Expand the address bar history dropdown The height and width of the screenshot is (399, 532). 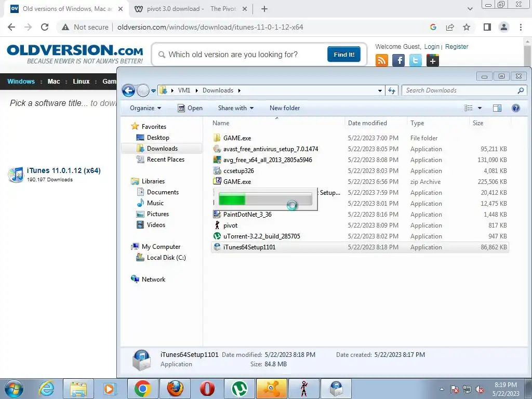(380, 90)
